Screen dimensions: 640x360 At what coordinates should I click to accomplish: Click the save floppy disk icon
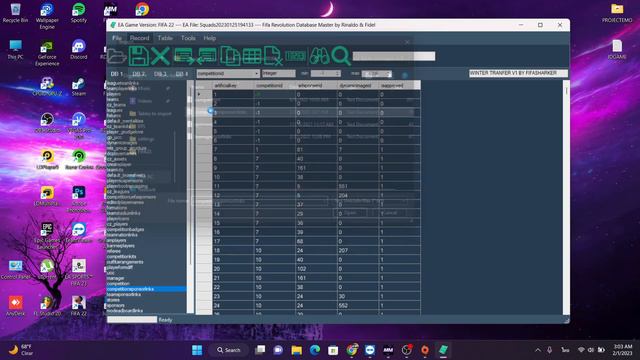138,56
